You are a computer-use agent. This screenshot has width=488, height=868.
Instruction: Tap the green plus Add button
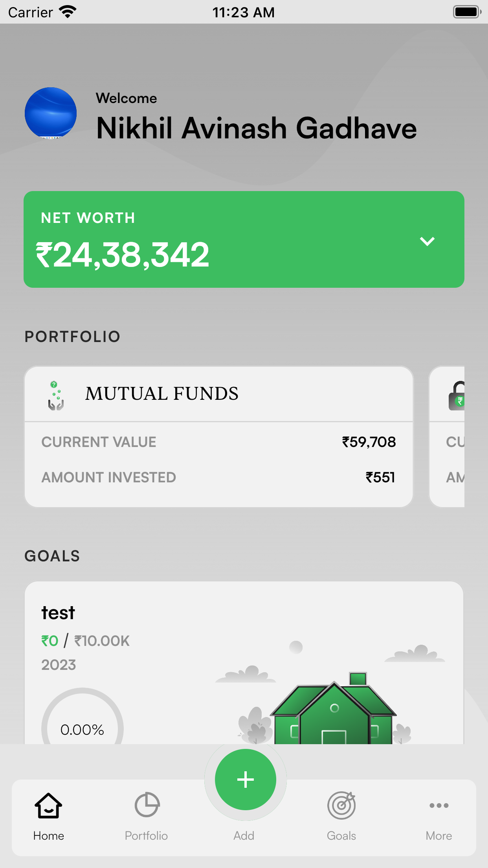coord(246,780)
